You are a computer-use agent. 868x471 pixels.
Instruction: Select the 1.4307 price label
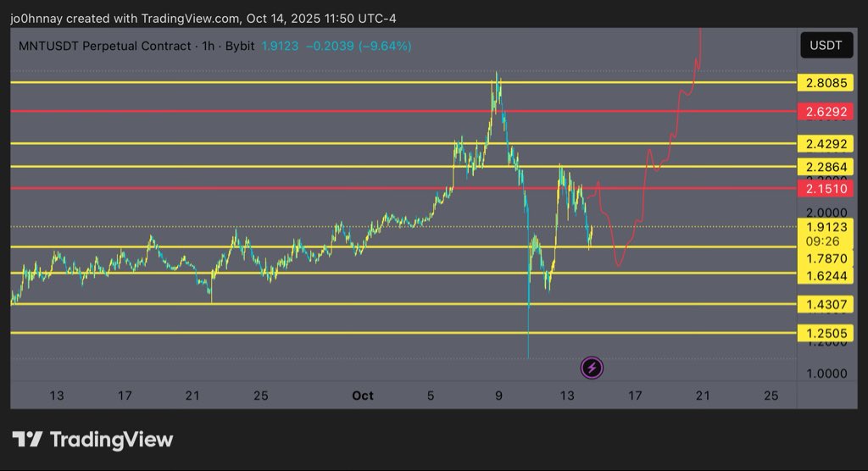coord(825,303)
